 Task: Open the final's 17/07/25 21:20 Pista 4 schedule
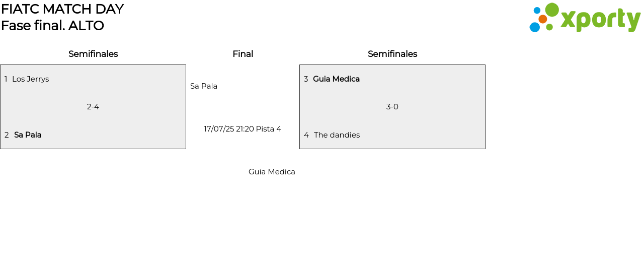(243, 129)
